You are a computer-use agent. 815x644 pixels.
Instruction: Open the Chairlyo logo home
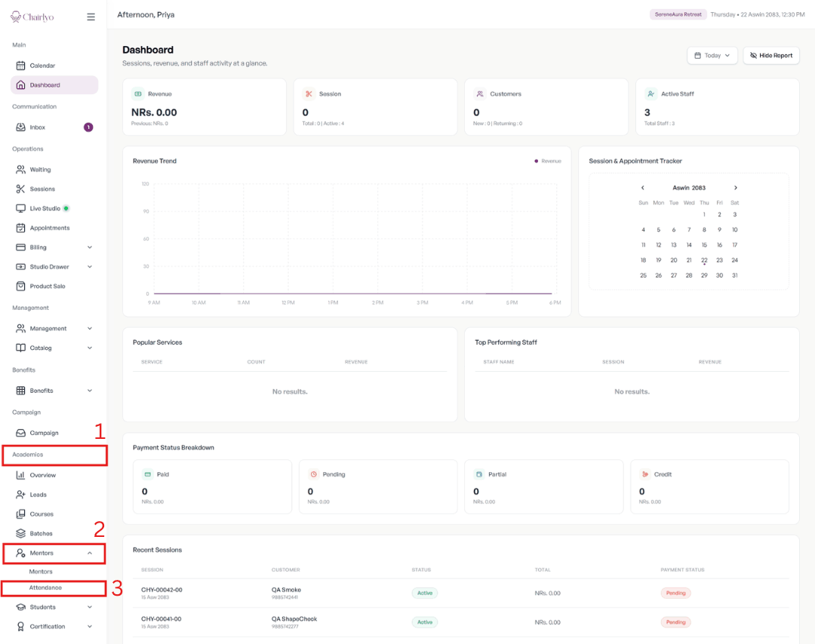tap(32, 17)
